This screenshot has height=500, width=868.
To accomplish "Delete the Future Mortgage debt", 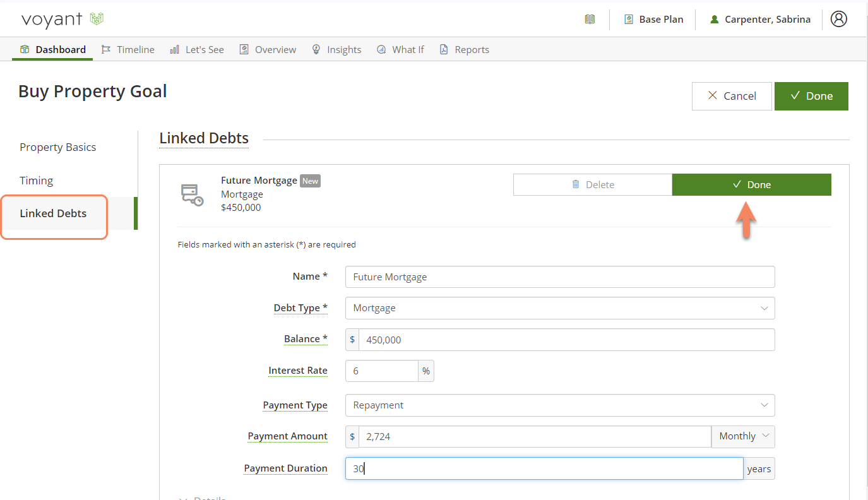I will pyautogui.click(x=592, y=185).
